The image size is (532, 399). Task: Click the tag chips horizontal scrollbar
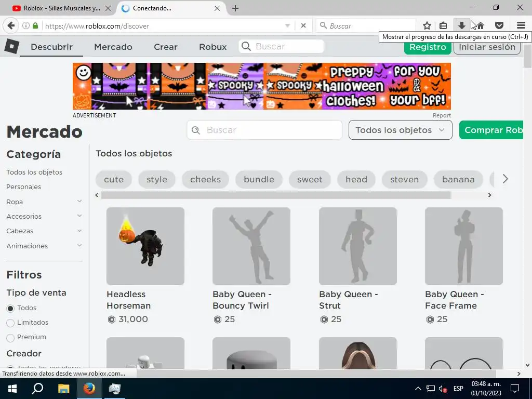tap(276, 195)
